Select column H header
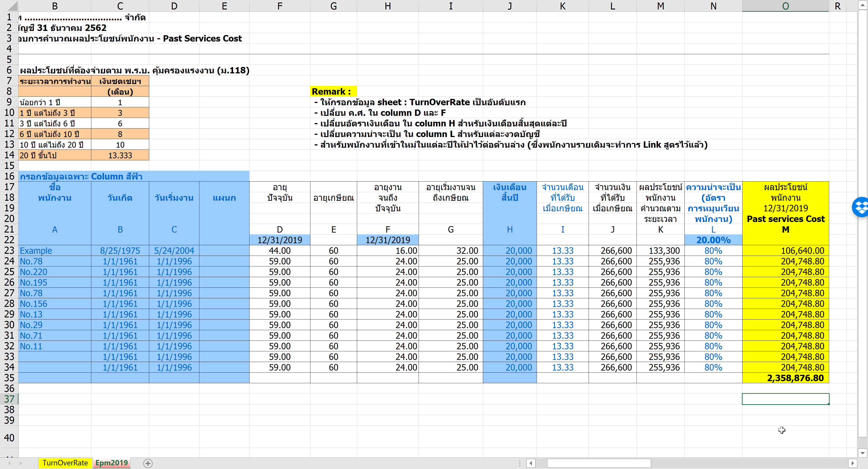Screen dimensions: 868x469 pos(388,6)
